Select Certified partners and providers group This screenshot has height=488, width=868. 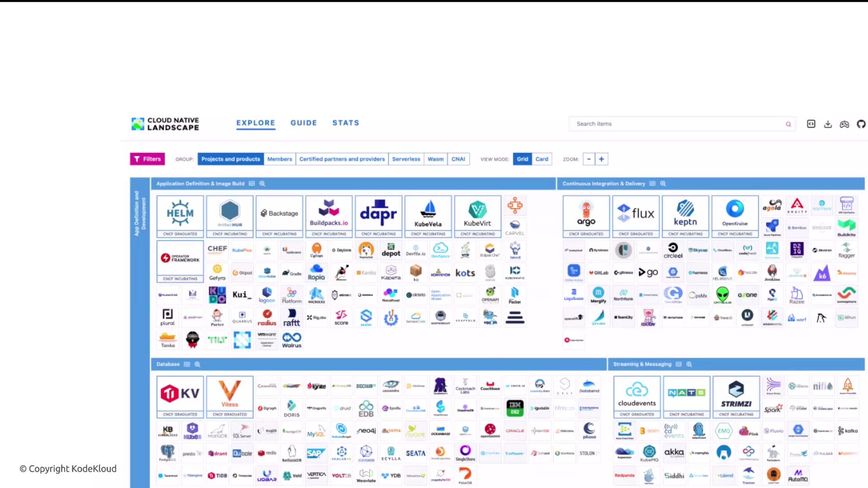click(342, 159)
